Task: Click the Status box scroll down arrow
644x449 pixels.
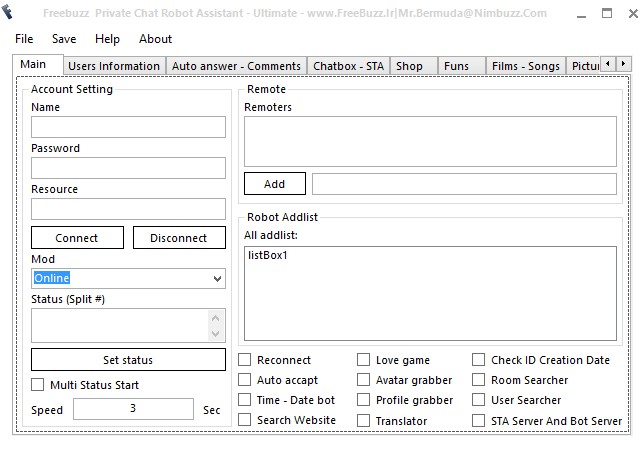Action: (x=216, y=334)
